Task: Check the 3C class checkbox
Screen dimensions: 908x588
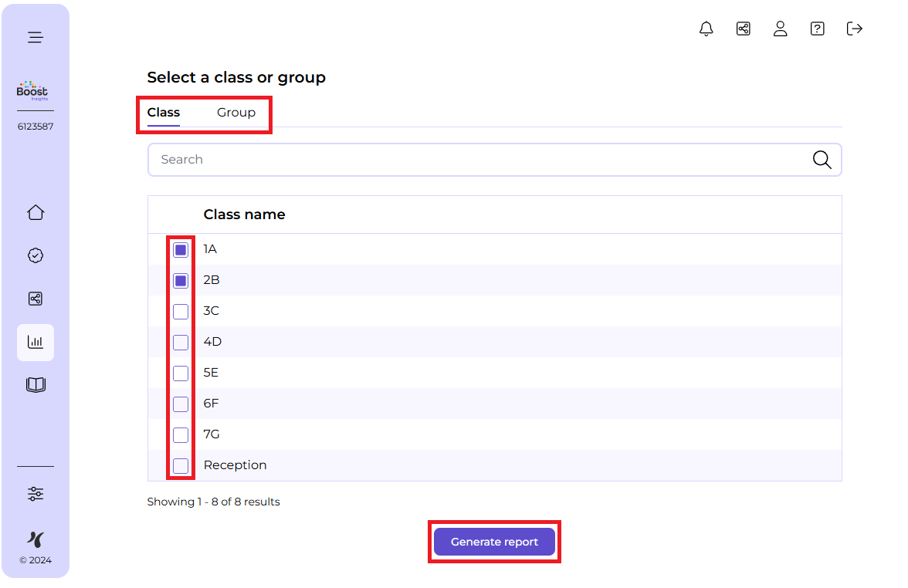Action: click(181, 312)
